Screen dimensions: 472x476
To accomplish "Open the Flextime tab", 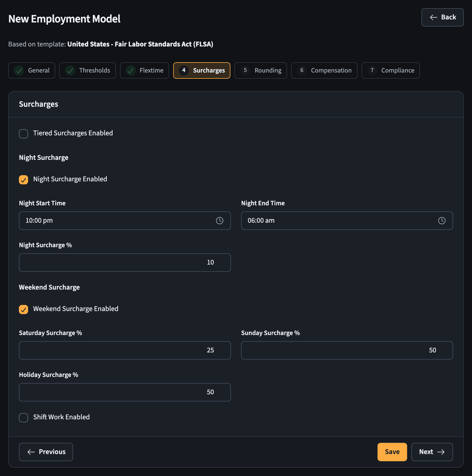I will [x=145, y=70].
